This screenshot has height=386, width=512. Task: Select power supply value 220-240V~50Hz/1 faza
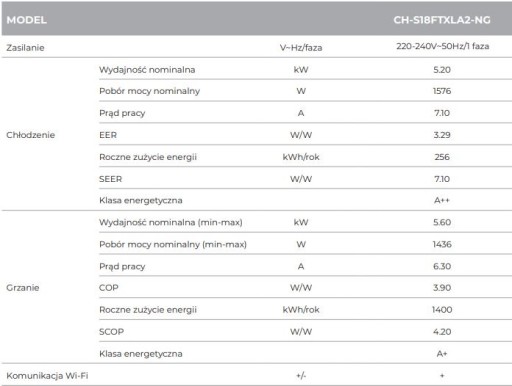(x=443, y=46)
